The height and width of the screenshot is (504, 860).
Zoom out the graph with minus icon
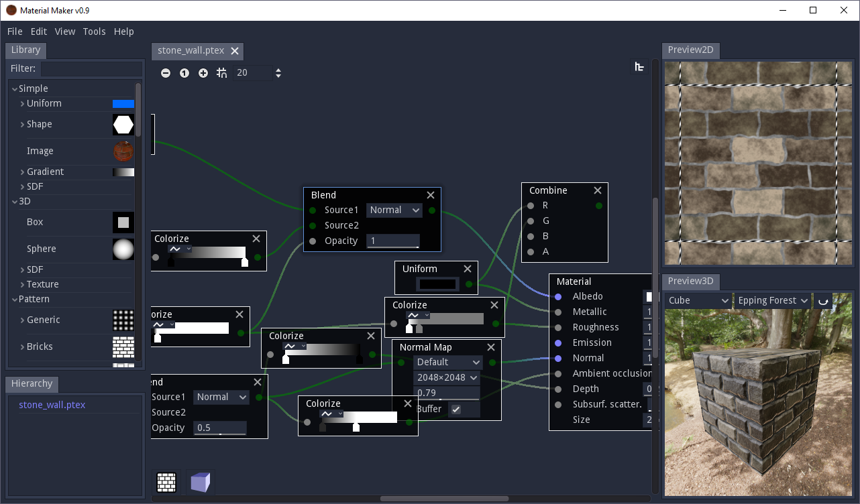tap(166, 73)
